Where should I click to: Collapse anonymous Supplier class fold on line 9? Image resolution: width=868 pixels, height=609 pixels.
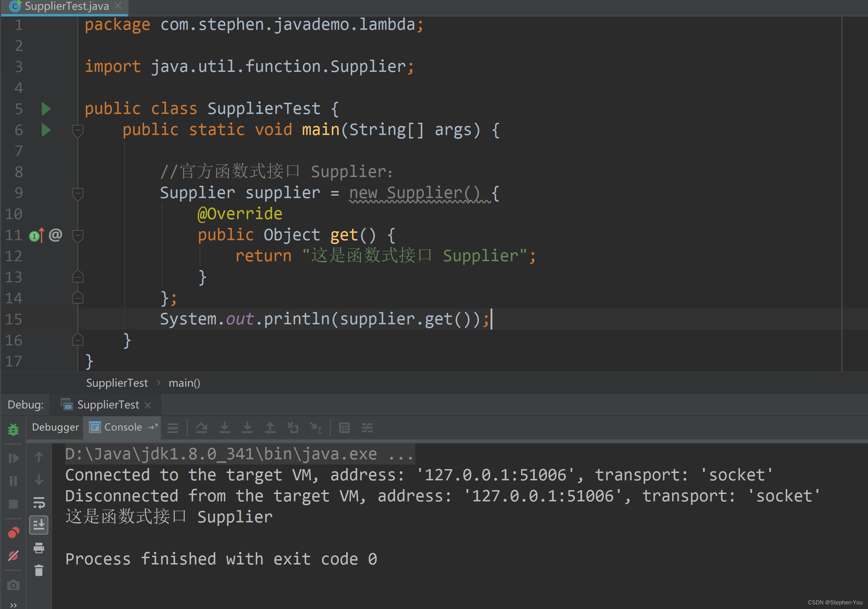click(78, 194)
